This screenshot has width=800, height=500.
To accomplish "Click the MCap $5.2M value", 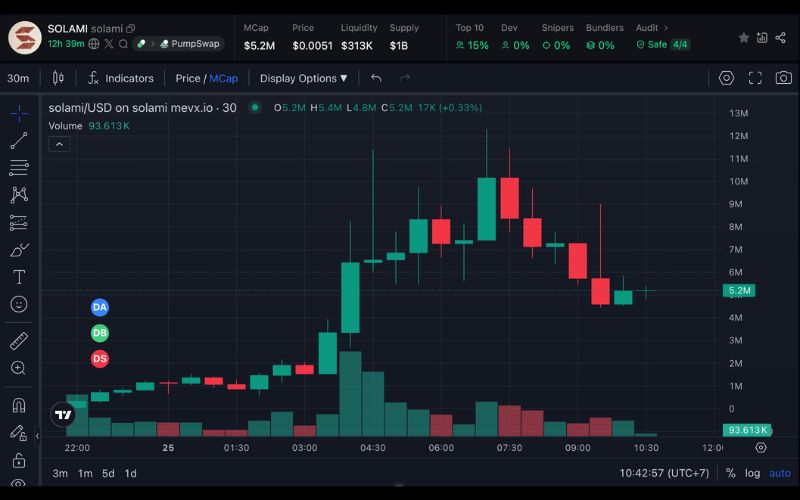I will click(259, 46).
